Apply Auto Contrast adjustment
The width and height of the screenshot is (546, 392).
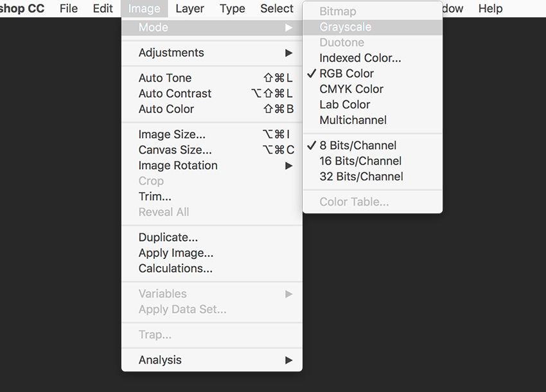point(175,93)
